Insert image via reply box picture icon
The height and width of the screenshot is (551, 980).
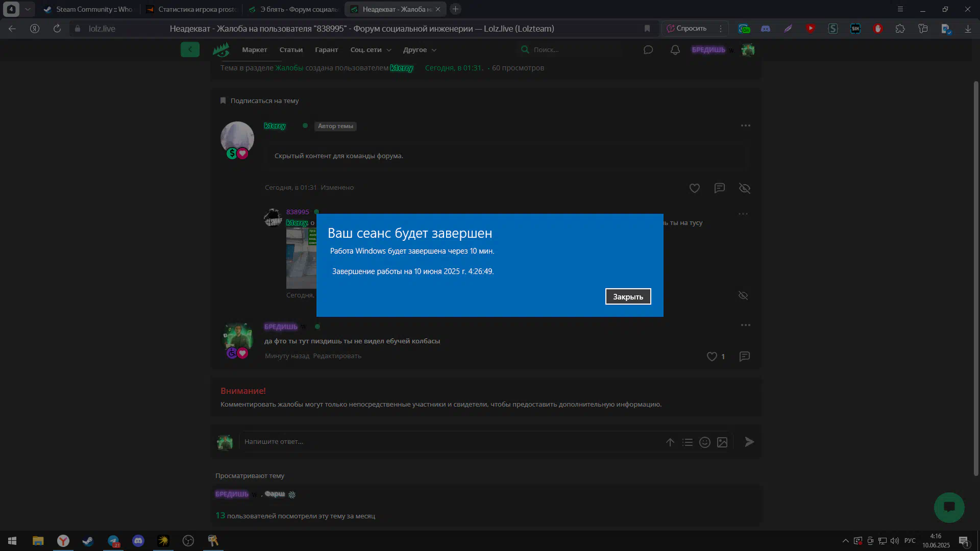(x=722, y=442)
